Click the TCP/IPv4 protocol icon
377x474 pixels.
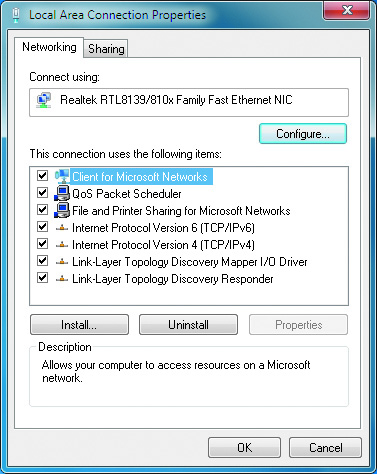62,245
